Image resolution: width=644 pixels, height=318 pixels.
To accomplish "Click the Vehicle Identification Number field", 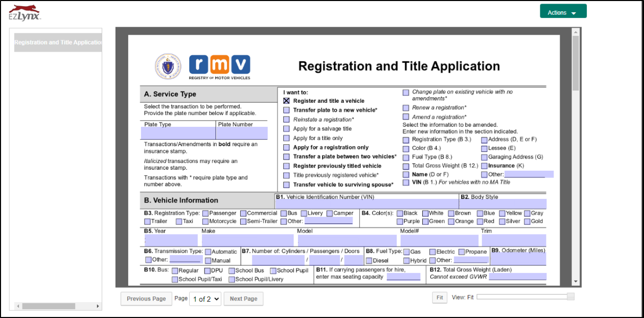I will [x=366, y=204].
